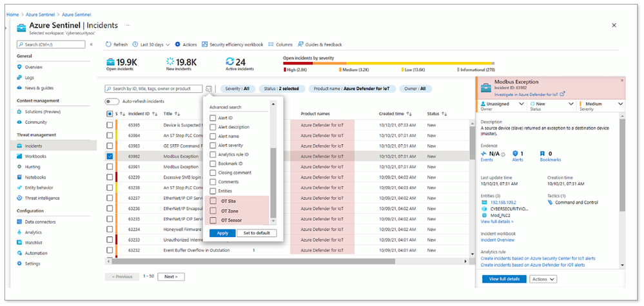Click the Settings gear sidebar icon
The width and height of the screenshot is (644, 306).
pos(19,263)
